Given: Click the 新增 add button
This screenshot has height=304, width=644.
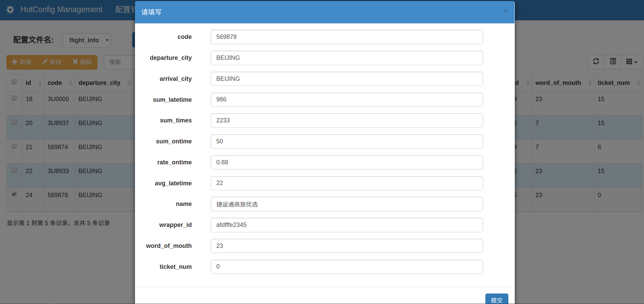Looking at the screenshot, I should click(22, 62).
